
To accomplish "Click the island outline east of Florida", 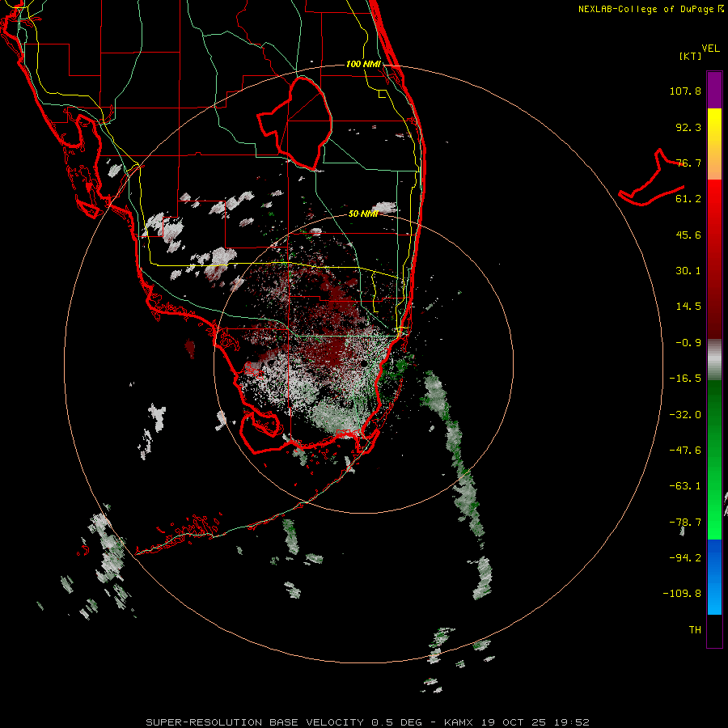I will (x=652, y=178).
